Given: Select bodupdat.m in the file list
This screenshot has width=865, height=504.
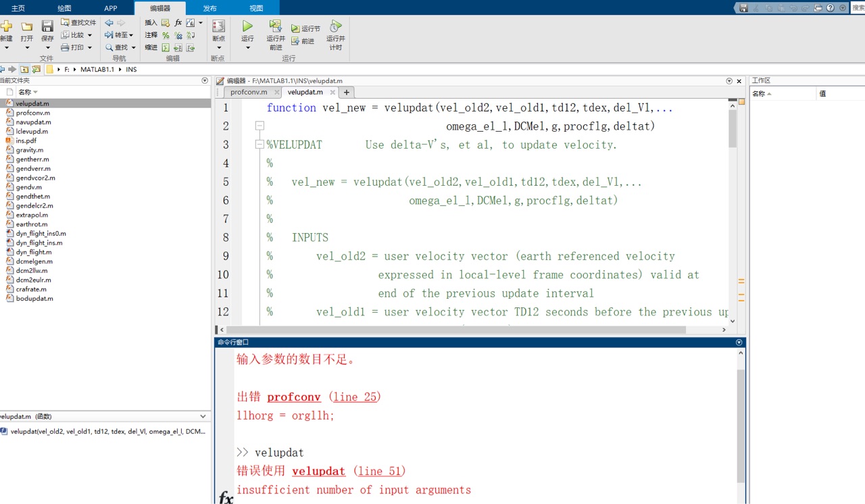Looking at the screenshot, I should [34, 298].
